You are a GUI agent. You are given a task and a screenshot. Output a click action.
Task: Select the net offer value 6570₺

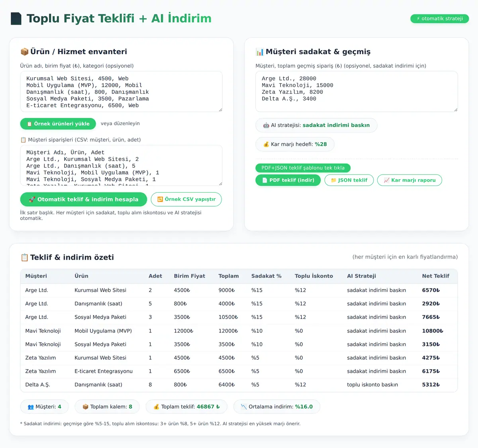431,290
